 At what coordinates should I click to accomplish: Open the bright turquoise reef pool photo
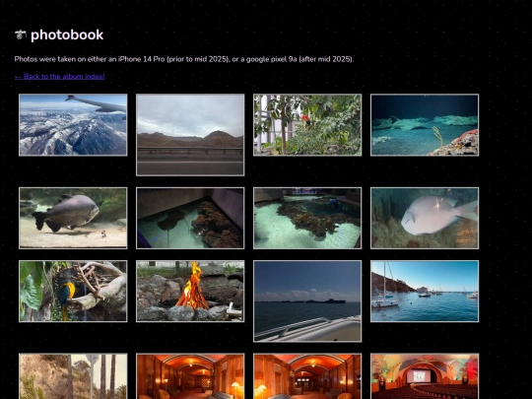coord(307,218)
